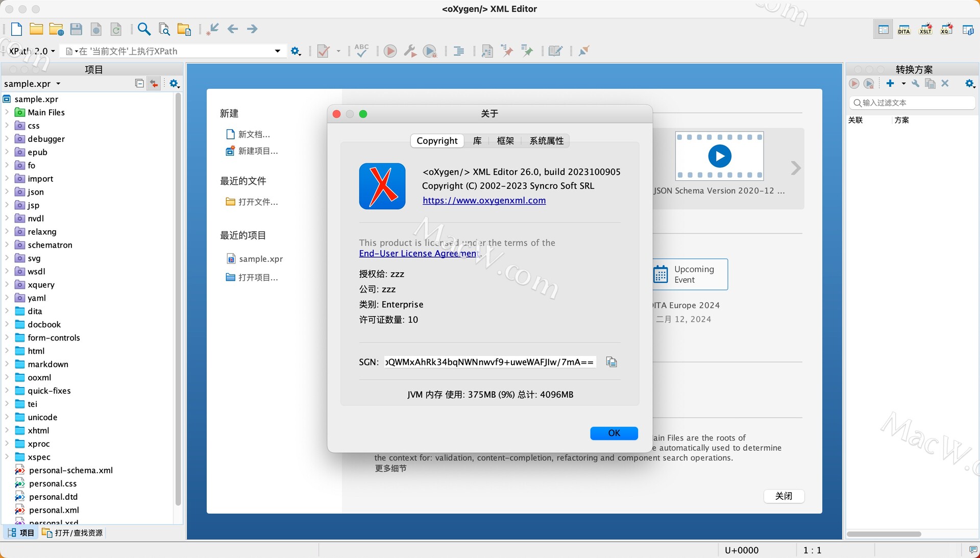Select the 打开/查找资源 bottom tab
The height and width of the screenshot is (558, 980).
click(x=72, y=532)
